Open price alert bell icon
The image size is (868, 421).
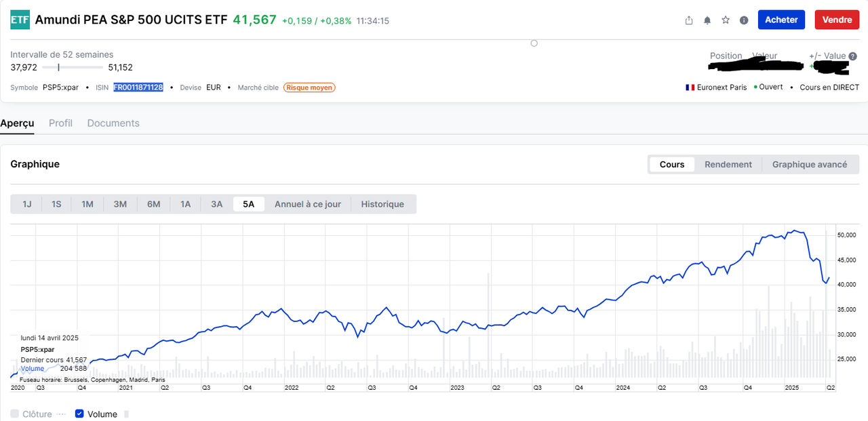pos(707,20)
